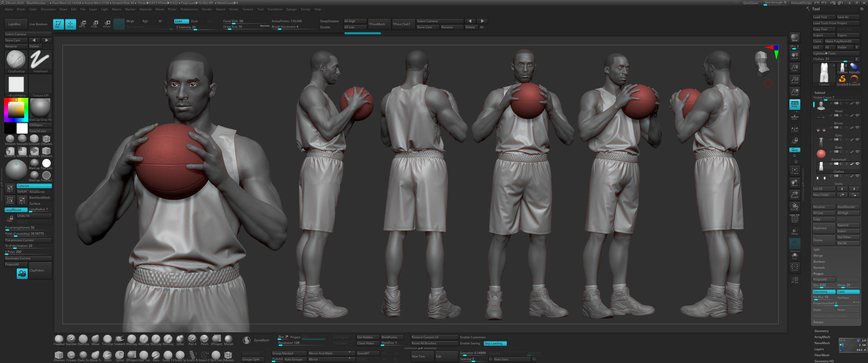Enable the Double display option
The width and height of the screenshot is (868, 363).
[325, 27]
